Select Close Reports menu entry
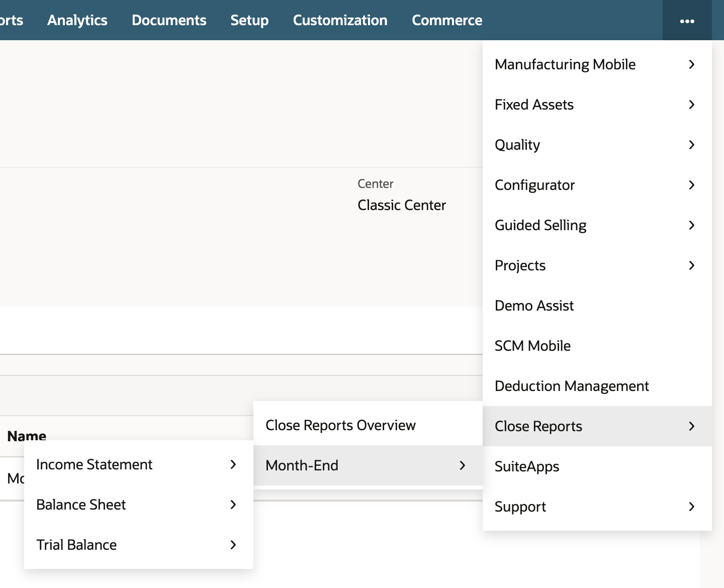Image resolution: width=724 pixels, height=588 pixels. pyautogui.click(x=597, y=426)
